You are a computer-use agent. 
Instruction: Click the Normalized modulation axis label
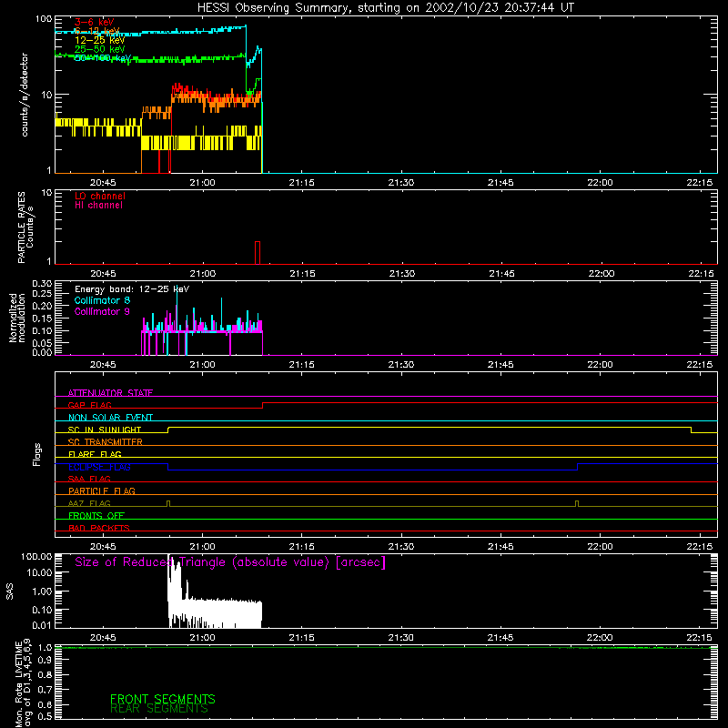pos(16,318)
